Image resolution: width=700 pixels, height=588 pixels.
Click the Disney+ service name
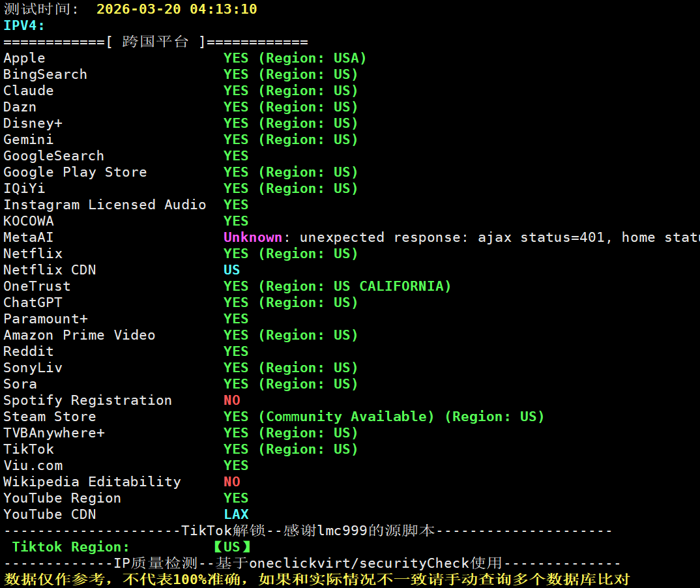pyautogui.click(x=33, y=123)
